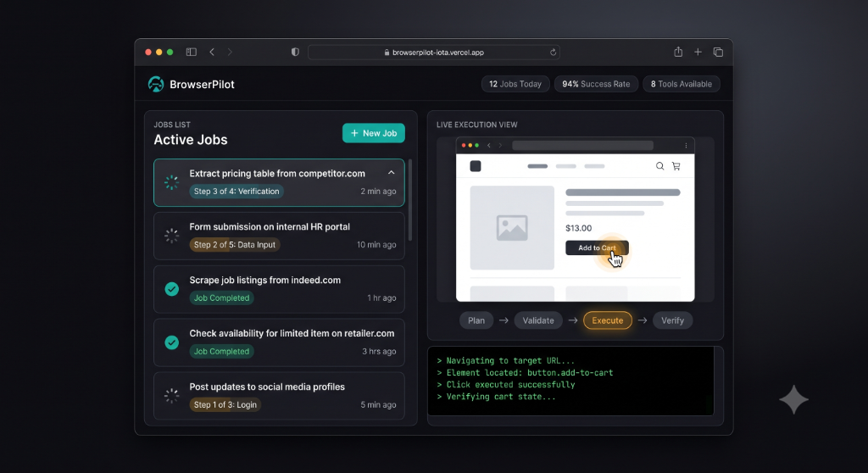Click the product image placeholder thumbnail

512,228
